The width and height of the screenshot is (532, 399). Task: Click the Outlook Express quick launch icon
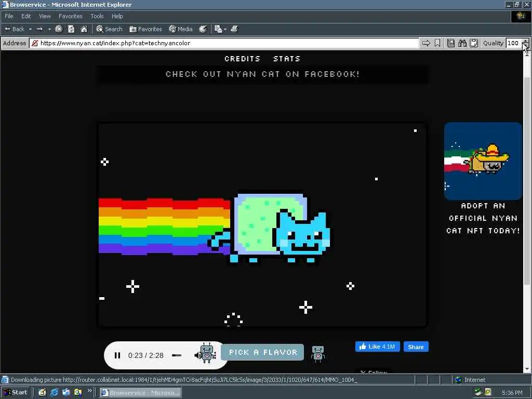[x=66, y=392]
